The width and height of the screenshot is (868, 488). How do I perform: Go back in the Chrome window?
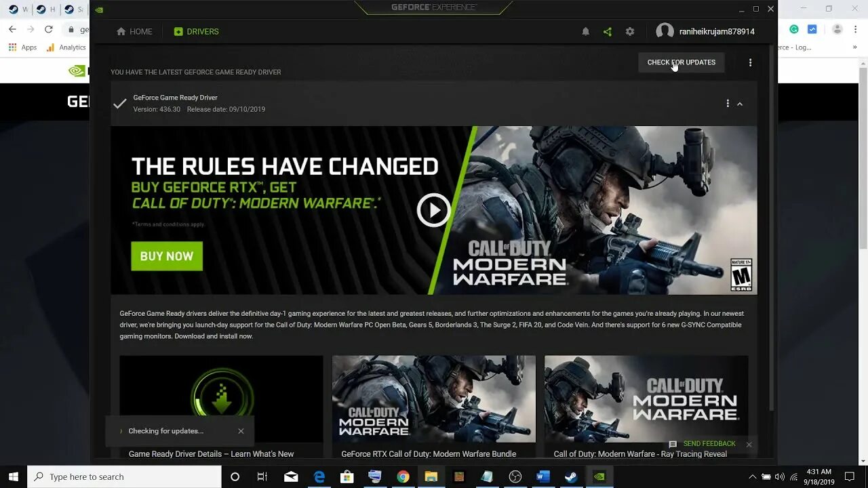point(12,29)
